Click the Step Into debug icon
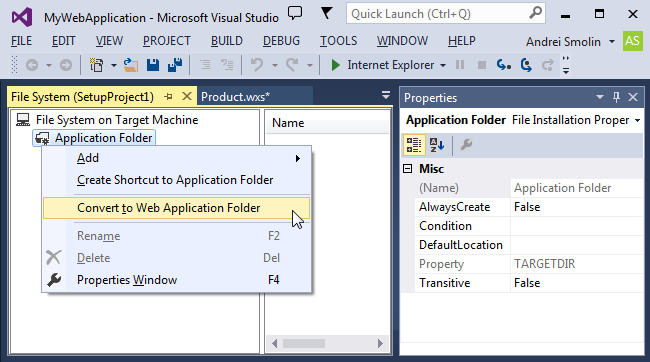This screenshot has width=650, height=362. [504, 65]
